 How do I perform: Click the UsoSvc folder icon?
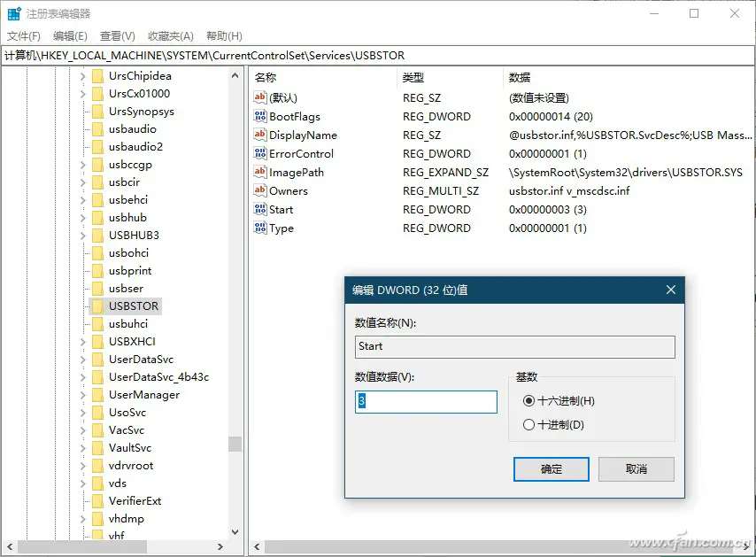[97, 413]
